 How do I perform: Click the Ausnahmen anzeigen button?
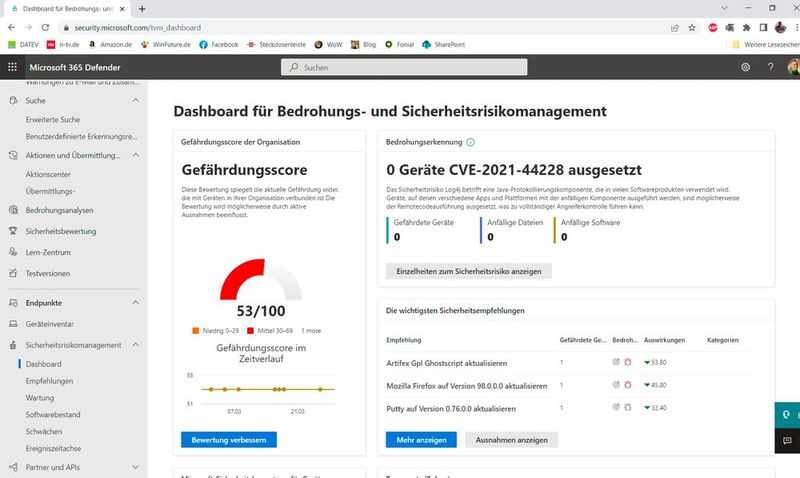coord(512,440)
